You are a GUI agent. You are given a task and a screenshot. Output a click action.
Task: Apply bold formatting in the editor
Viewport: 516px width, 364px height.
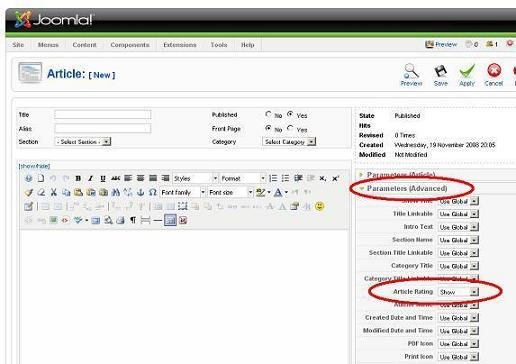[x=78, y=178]
